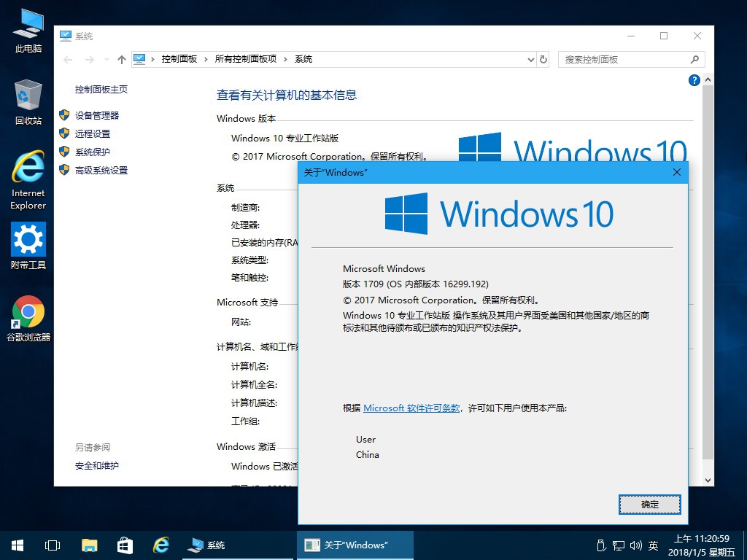This screenshot has width=747, height=560.
Task: Click the 计算机名: label
Action: (x=249, y=366)
